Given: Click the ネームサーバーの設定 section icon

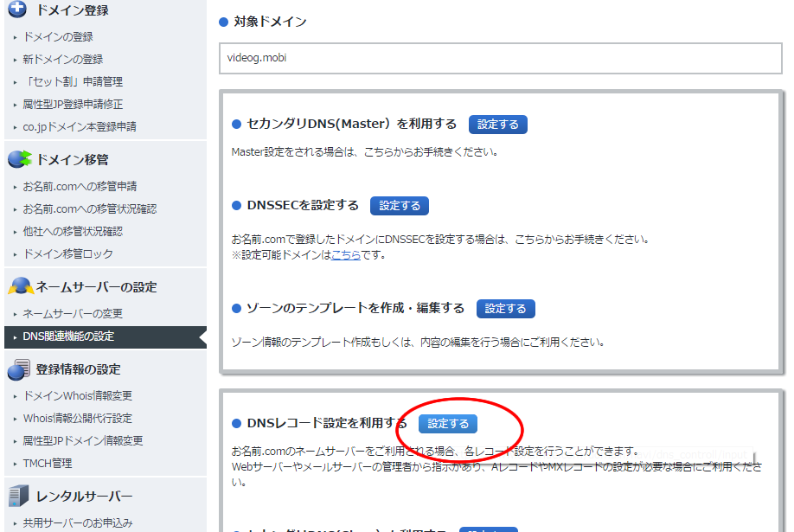Looking at the screenshot, I should (x=19, y=286).
